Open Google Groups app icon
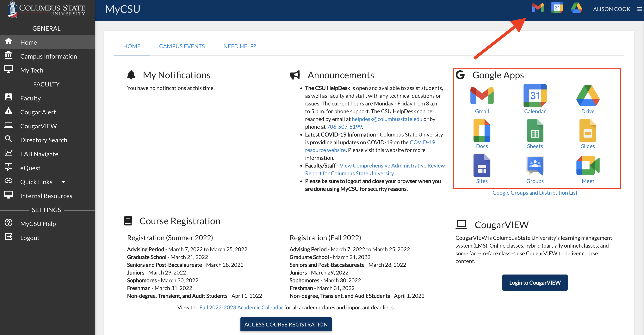This screenshot has height=335, width=644. (x=535, y=166)
